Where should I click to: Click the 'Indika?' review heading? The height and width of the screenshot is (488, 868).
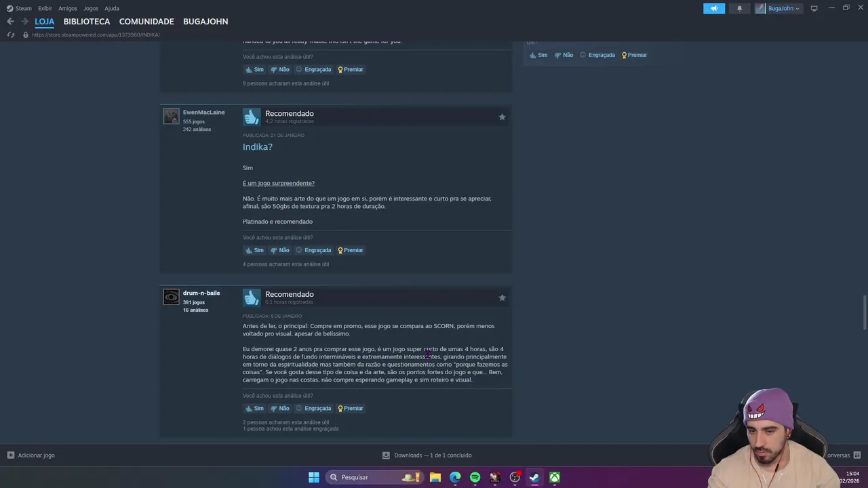point(258,147)
